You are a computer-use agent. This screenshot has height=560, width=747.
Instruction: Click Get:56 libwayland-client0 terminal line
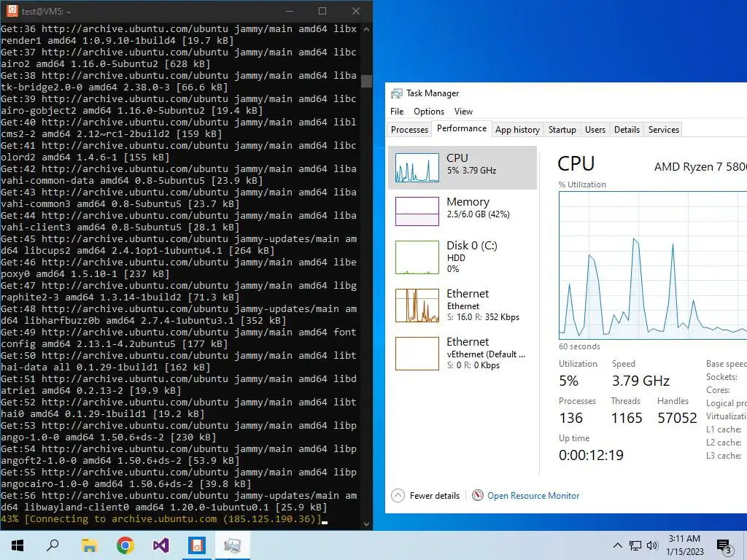click(x=179, y=502)
